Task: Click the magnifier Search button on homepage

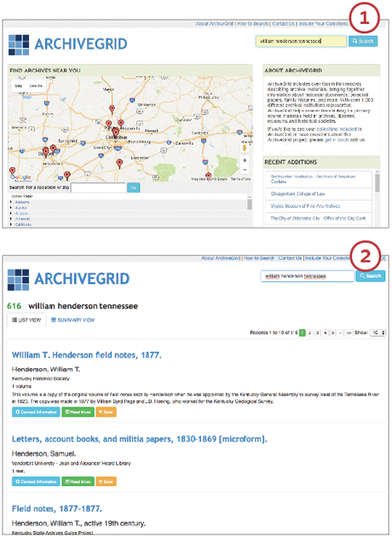Action: (x=363, y=41)
